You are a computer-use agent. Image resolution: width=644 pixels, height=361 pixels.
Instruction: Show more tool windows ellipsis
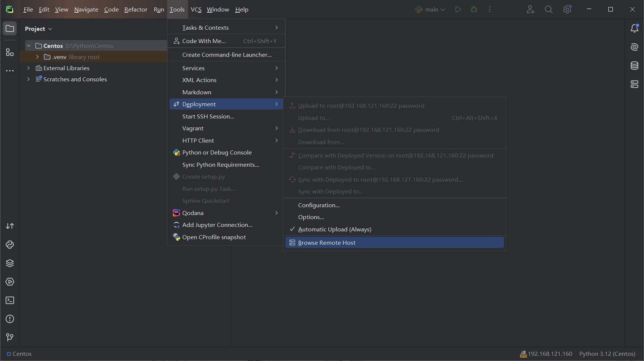coord(10,71)
